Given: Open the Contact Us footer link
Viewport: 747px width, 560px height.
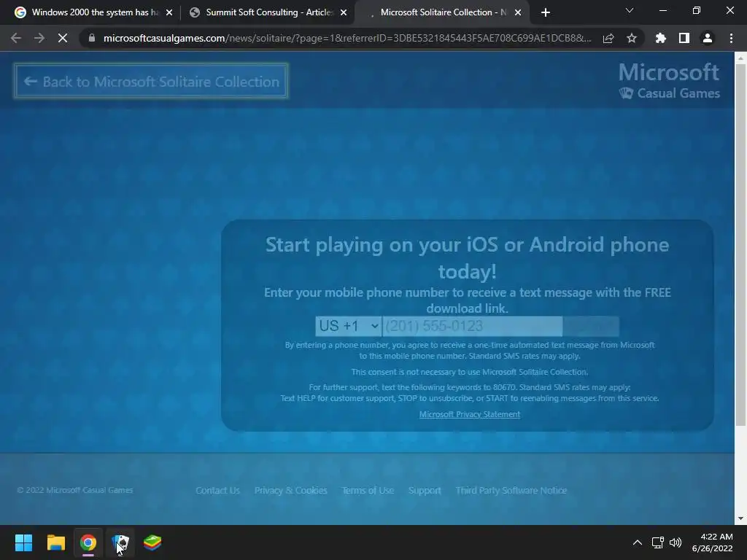Looking at the screenshot, I should click(217, 490).
